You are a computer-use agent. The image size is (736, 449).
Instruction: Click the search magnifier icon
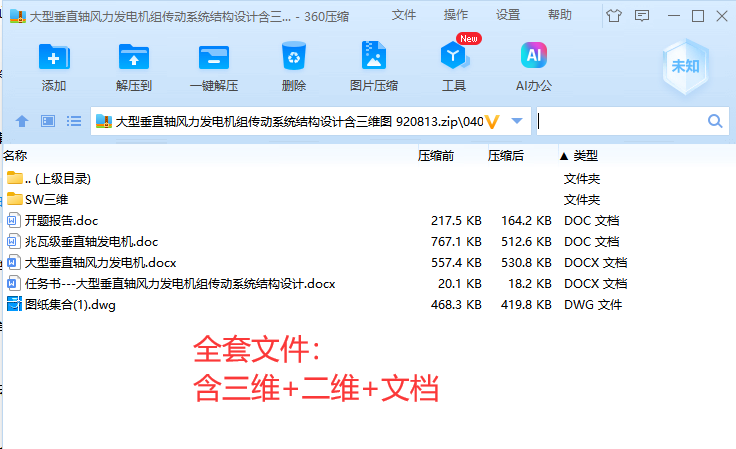[x=715, y=121]
